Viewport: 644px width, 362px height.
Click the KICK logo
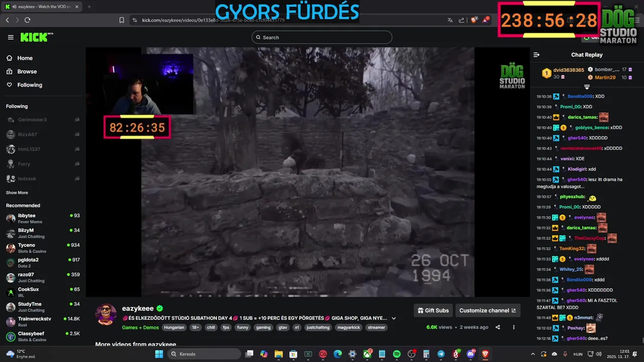36,37
